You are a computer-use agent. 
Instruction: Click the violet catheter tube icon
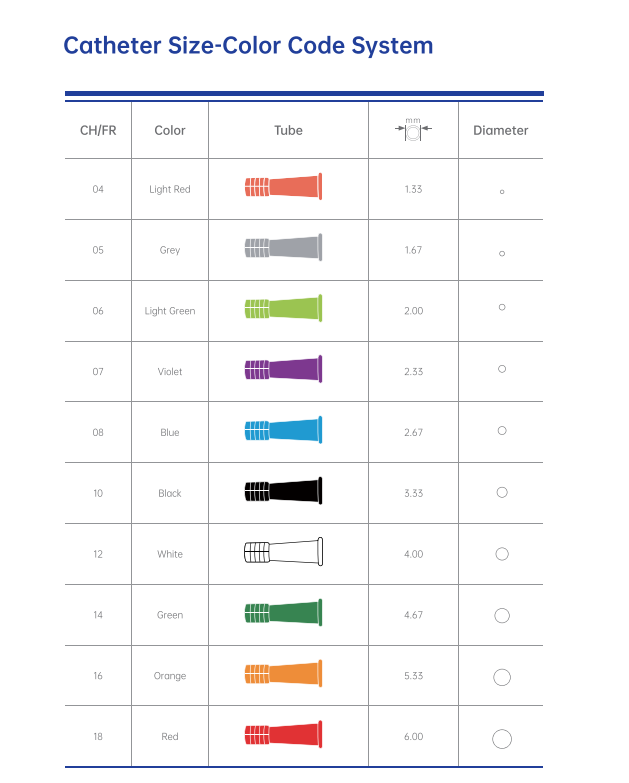pos(284,370)
